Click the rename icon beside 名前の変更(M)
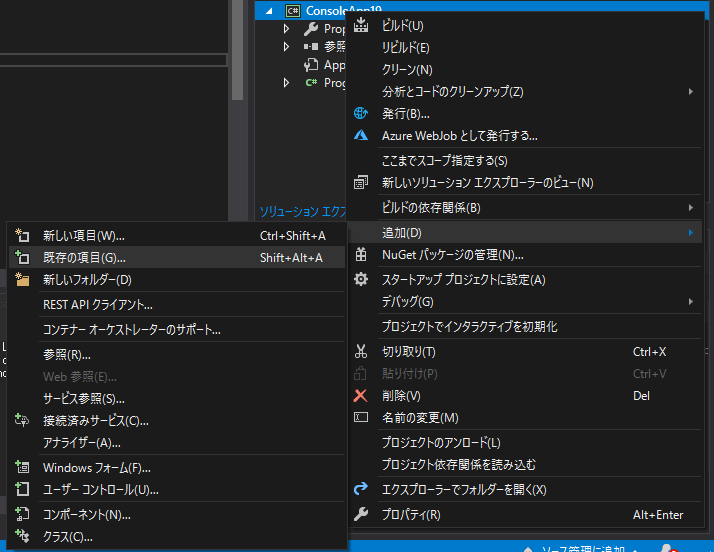Screen dimensions: 714x552 361,417
